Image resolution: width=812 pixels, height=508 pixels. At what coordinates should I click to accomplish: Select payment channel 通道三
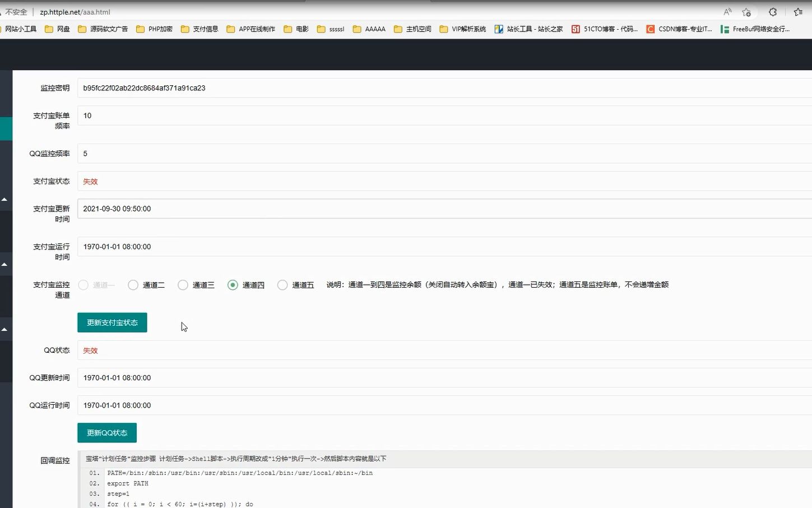[183, 285]
